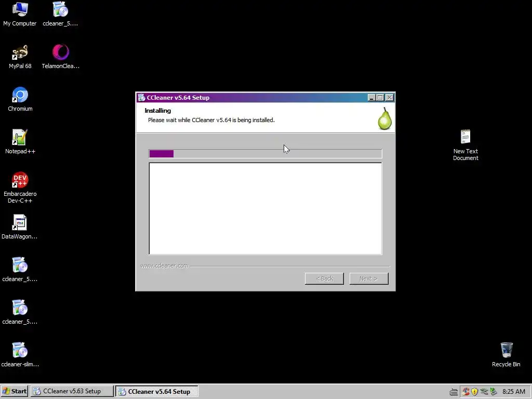
Task: Click the yellow security shield tray icon
Action: pyautogui.click(x=475, y=392)
